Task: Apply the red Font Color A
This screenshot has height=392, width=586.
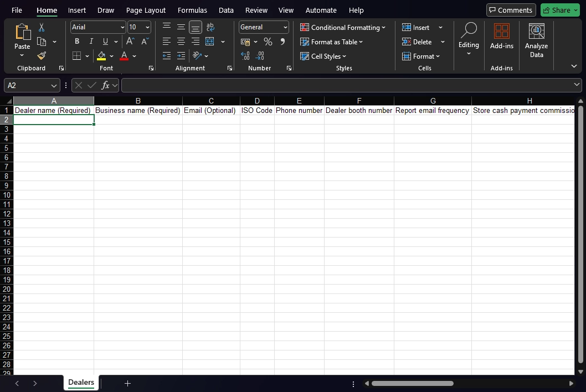Action: click(124, 56)
